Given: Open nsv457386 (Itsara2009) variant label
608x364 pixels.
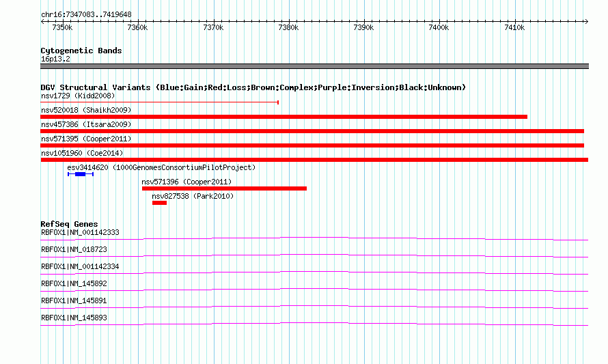Looking at the screenshot, I should click(86, 124).
